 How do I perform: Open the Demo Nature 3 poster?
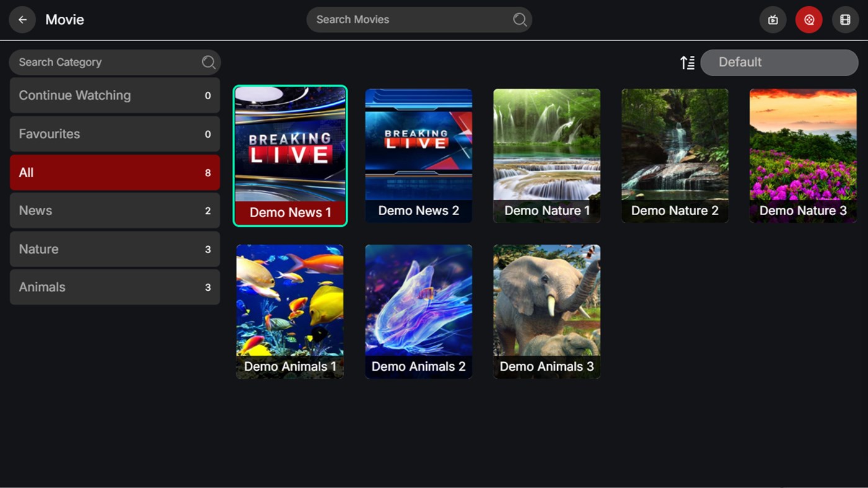tap(803, 155)
